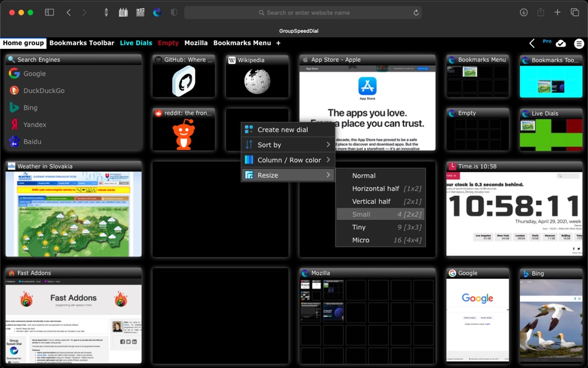The width and height of the screenshot is (588, 368).
Task: Click the address bar search field
Action: (x=303, y=12)
